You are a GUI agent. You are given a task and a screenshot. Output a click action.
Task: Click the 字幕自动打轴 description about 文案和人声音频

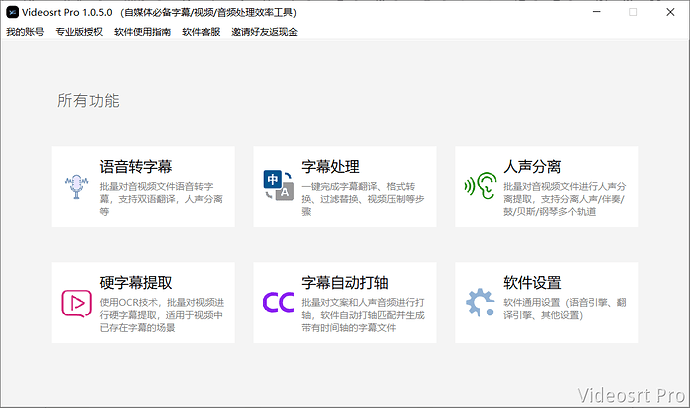(363, 315)
